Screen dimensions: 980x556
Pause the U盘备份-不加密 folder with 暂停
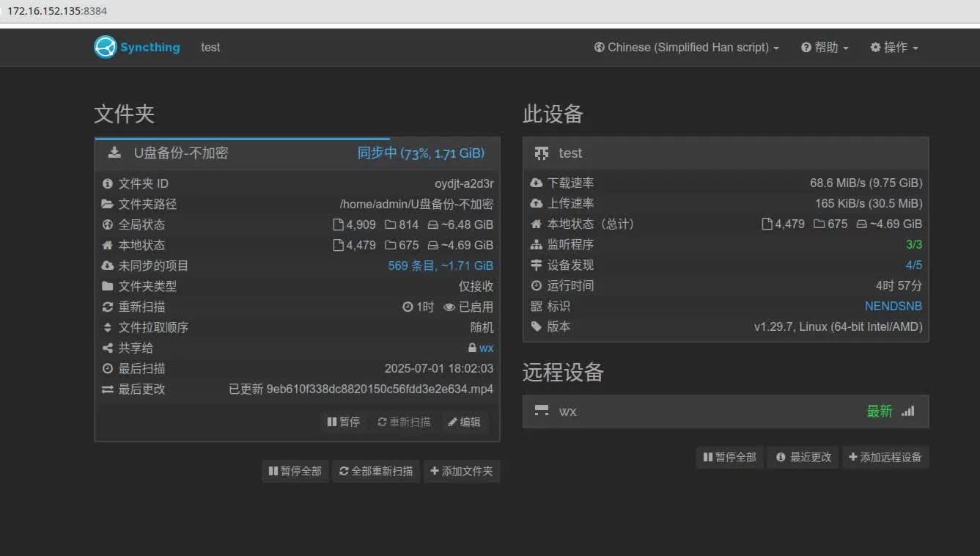(x=344, y=422)
